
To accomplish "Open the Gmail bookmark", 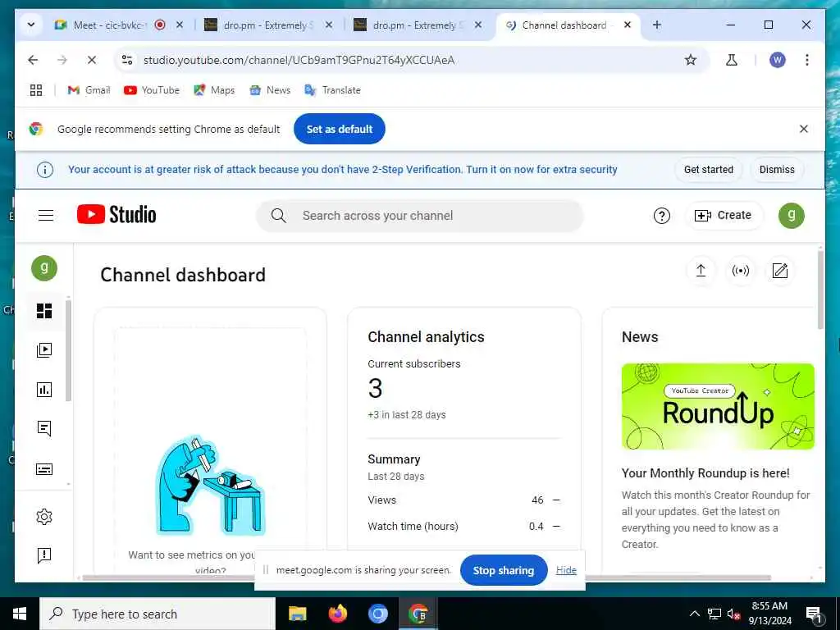I will coord(89,90).
